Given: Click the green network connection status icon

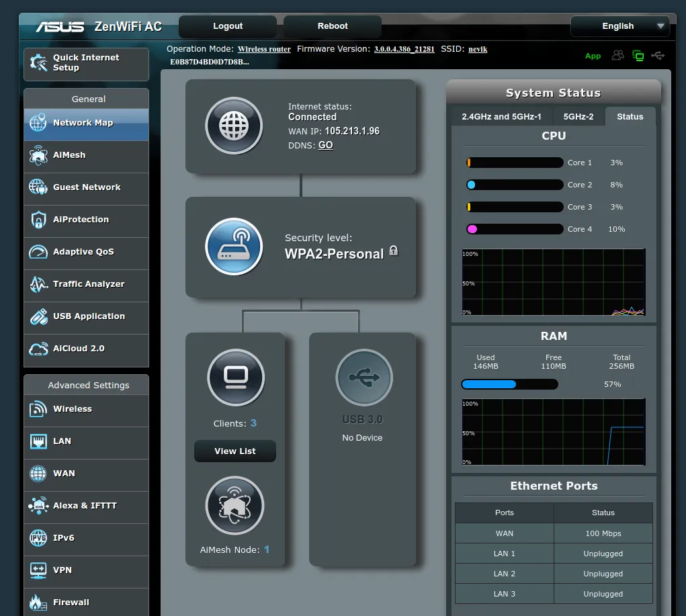Looking at the screenshot, I should (638, 56).
